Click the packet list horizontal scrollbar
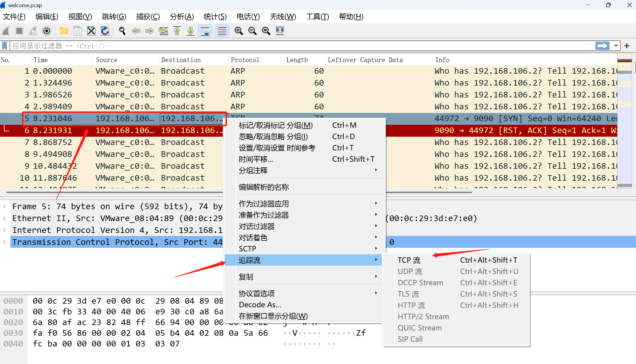 (x=239, y=192)
